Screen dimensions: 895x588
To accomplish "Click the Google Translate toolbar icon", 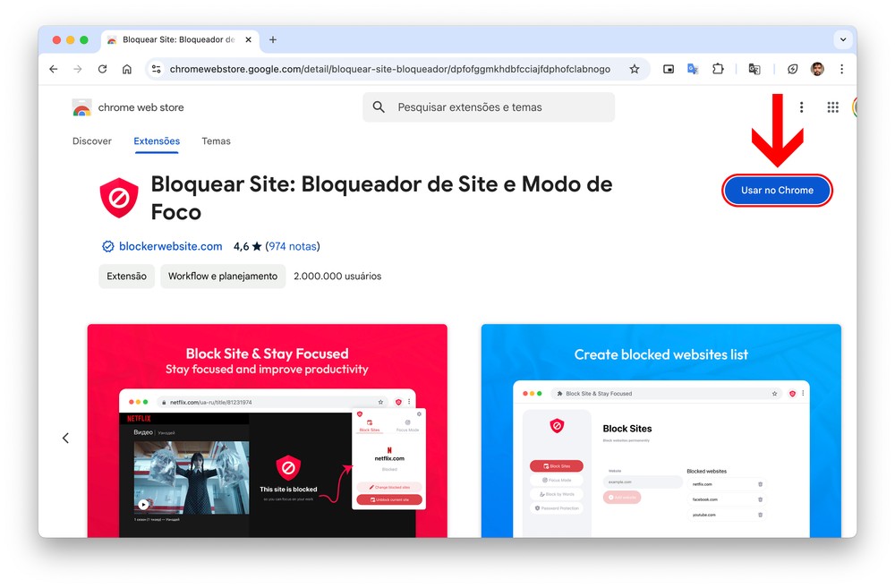I will (x=693, y=69).
